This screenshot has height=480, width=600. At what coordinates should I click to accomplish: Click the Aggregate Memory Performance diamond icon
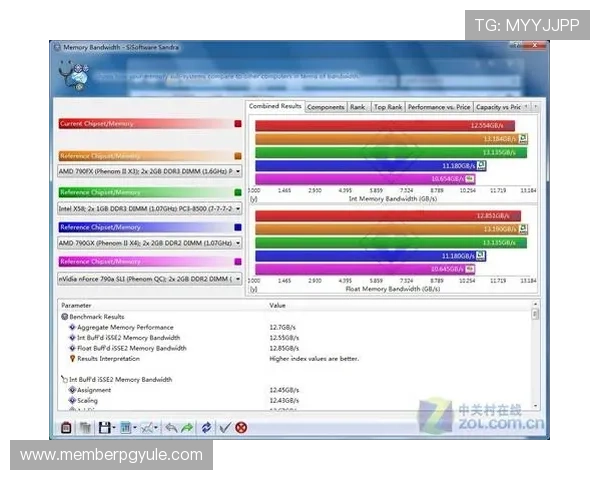tap(72, 327)
